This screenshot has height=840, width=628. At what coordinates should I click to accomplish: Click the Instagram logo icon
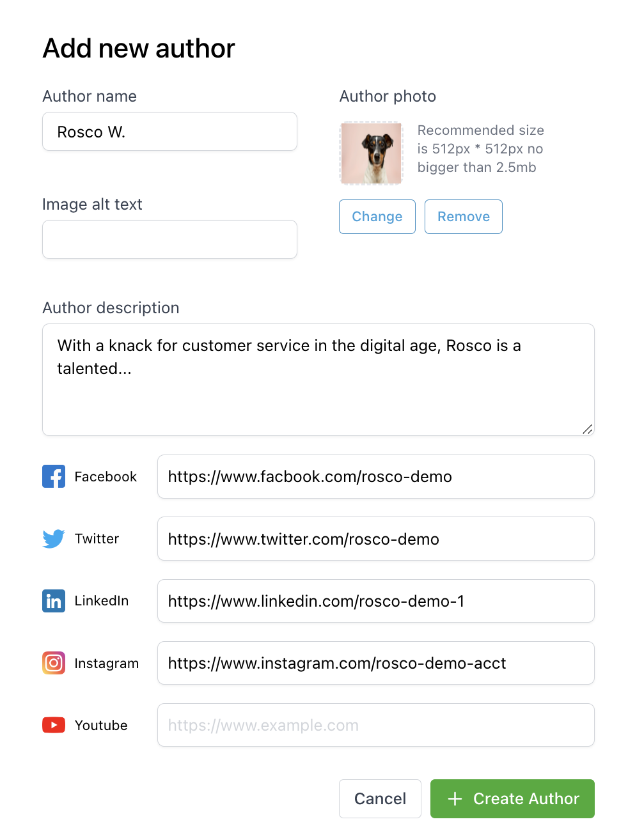point(54,663)
